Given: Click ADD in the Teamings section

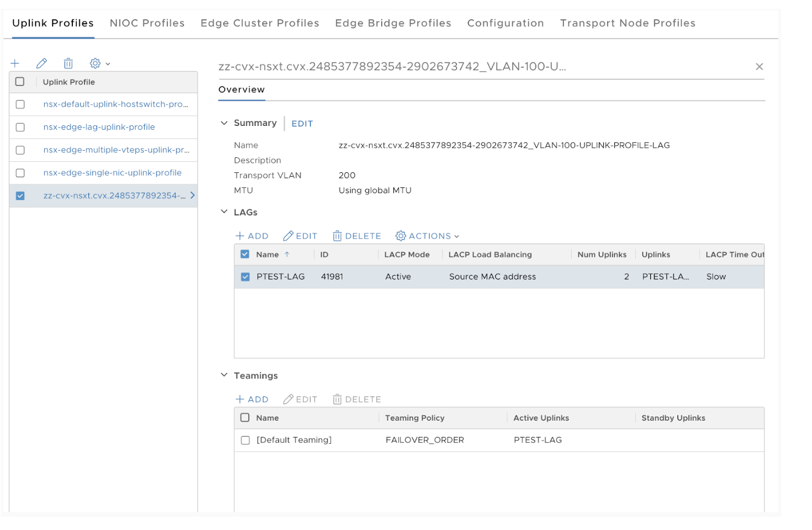Looking at the screenshot, I should tap(252, 400).
